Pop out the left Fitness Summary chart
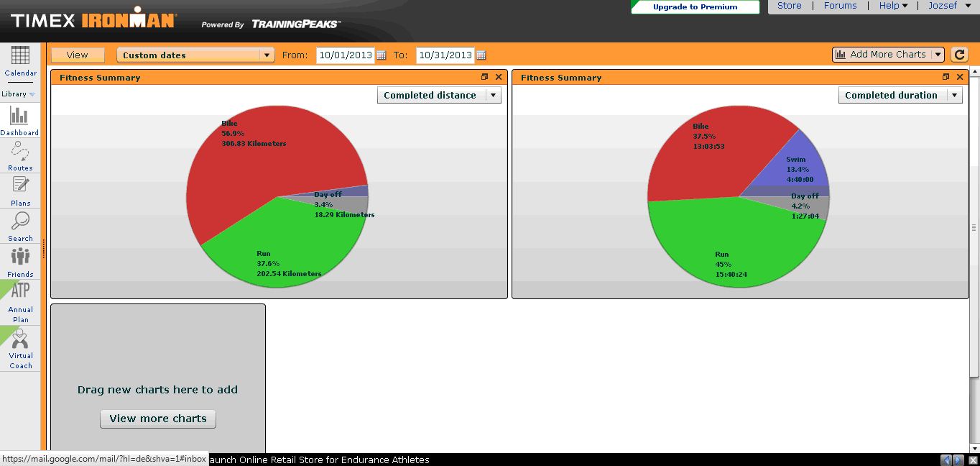The image size is (980, 466). (x=485, y=77)
